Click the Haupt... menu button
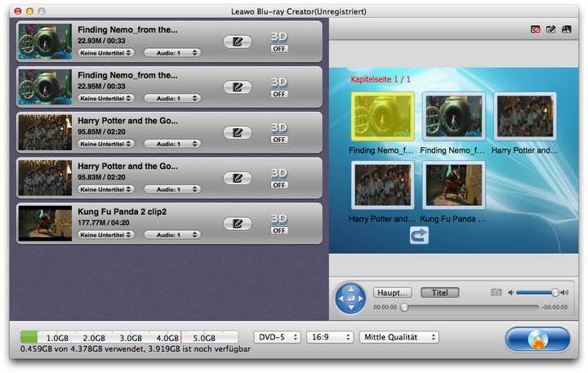The image size is (588, 373). [392, 292]
